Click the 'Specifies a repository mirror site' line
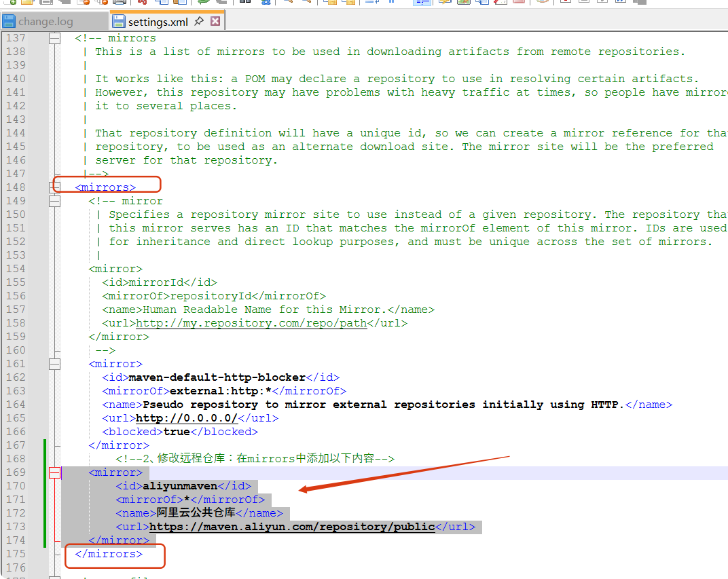728x579 pixels. pos(418,214)
